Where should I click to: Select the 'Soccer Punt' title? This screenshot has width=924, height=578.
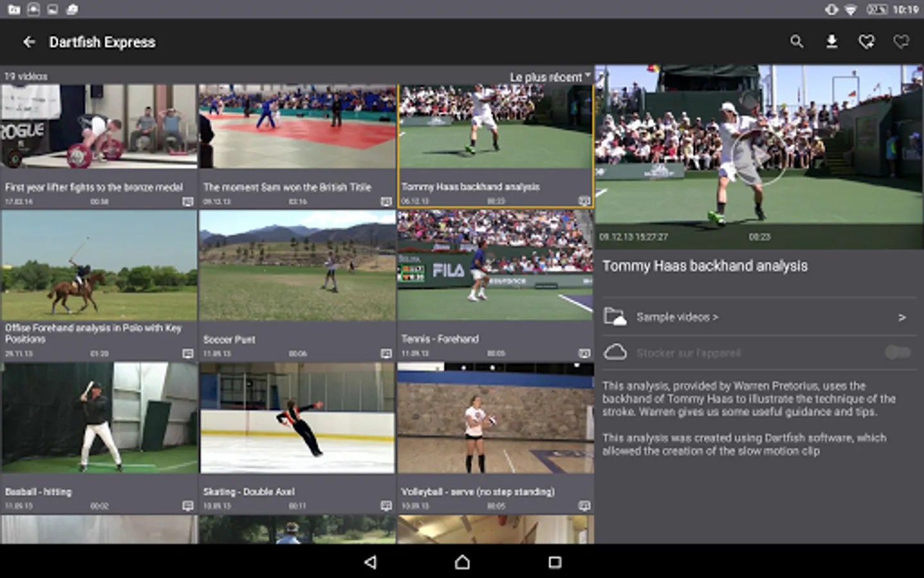(229, 340)
